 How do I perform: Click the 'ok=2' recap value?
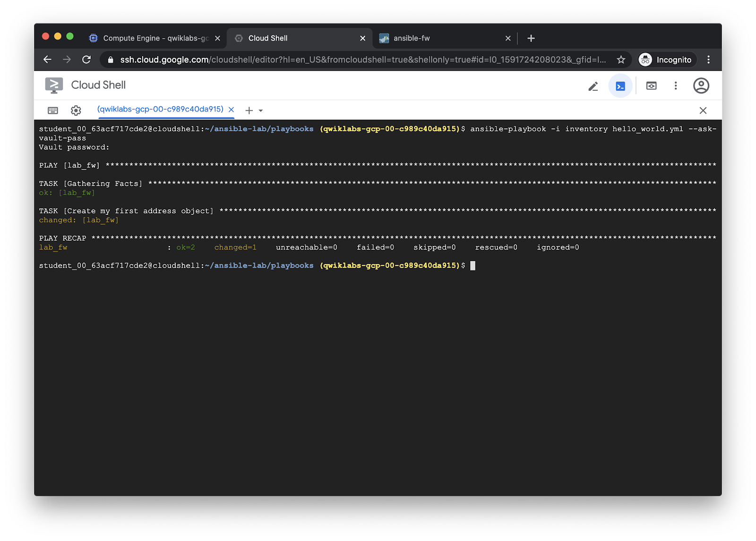(x=186, y=247)
